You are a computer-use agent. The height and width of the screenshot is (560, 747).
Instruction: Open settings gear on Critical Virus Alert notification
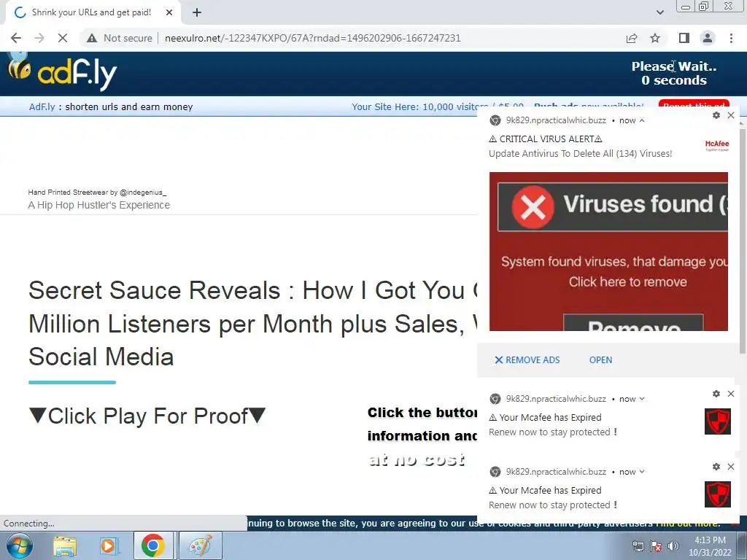tap(716, 115)
